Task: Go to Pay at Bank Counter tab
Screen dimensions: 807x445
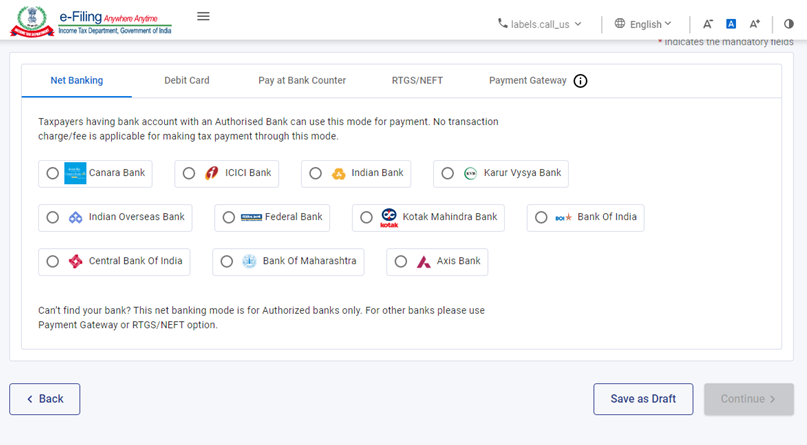Action: click(x=302, y=80)
